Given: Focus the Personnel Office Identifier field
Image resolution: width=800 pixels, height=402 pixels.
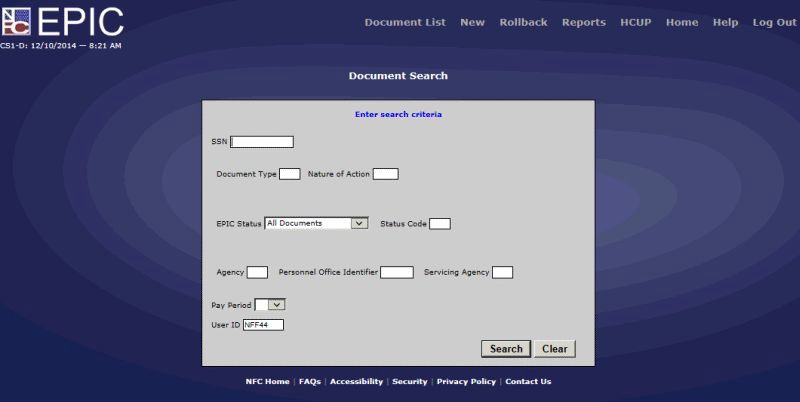Looking at the screenshot, I should click(397, 272).
